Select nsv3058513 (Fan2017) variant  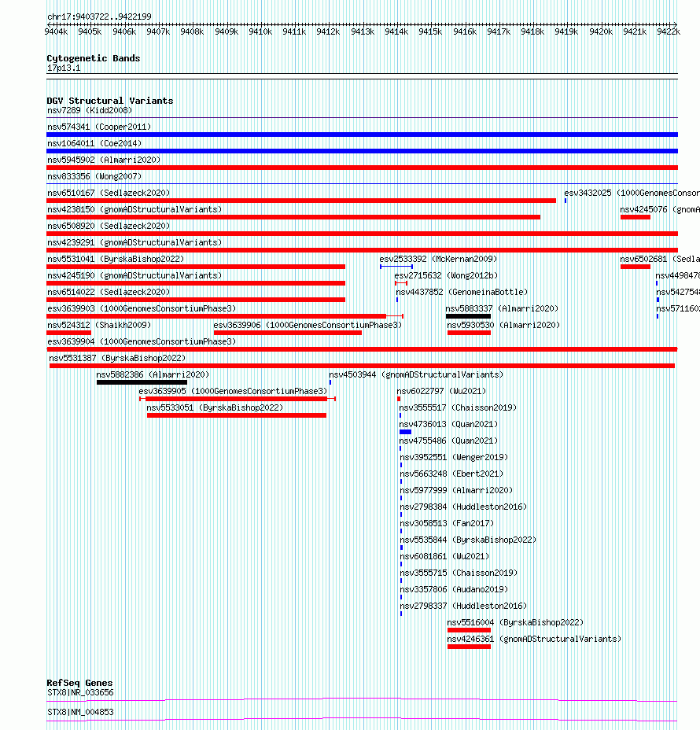click(447, 523)
